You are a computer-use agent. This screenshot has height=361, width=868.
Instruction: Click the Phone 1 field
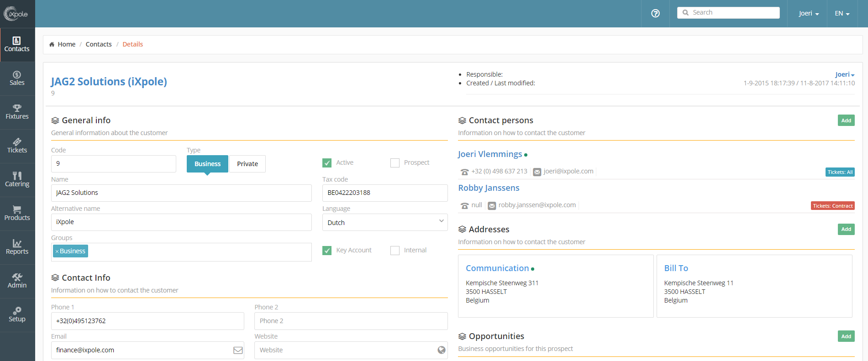coord(147,321)
